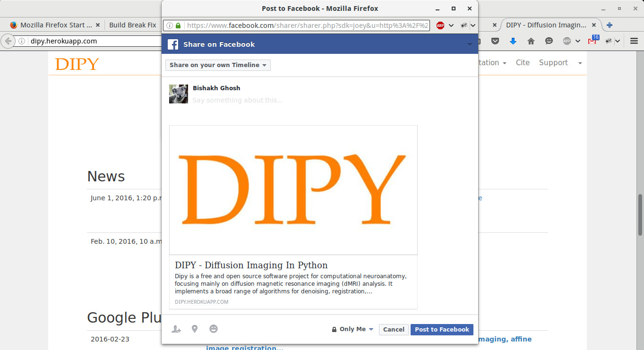Open Gmail notifier icon with 16 badge
This screenshot has width=644, height=350.
[593, 40]
